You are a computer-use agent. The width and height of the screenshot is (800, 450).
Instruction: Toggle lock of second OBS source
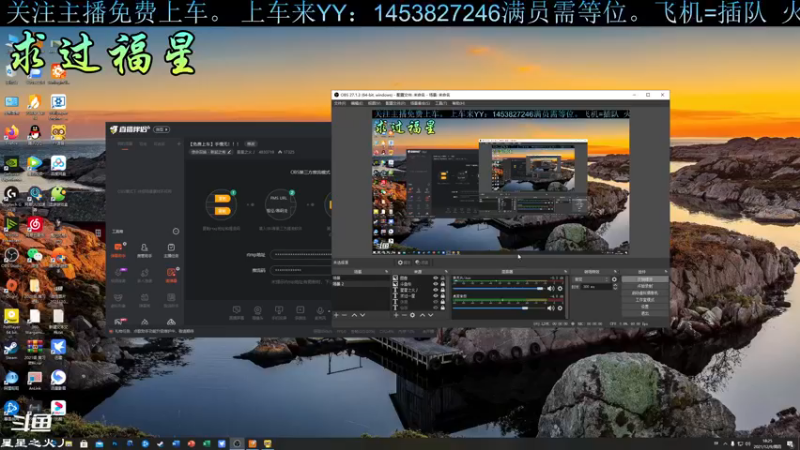[442, 284]
